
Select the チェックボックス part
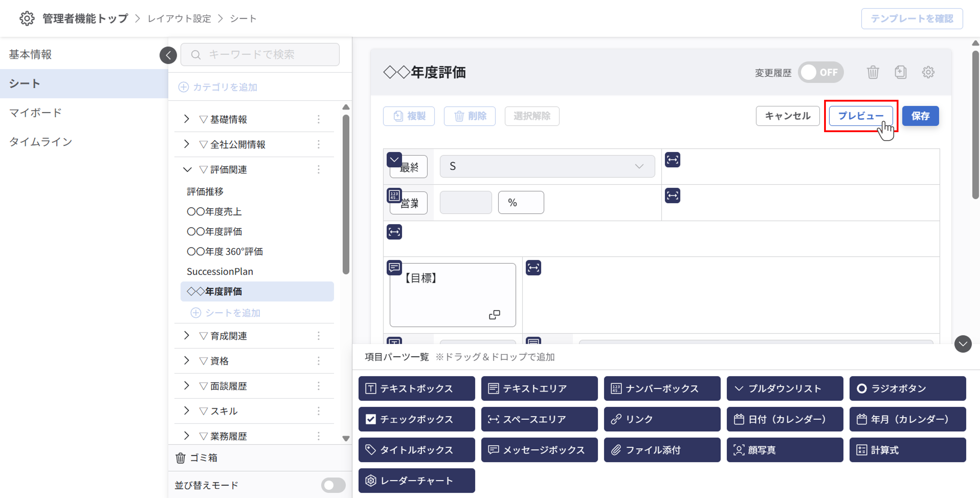coord(416,419)
